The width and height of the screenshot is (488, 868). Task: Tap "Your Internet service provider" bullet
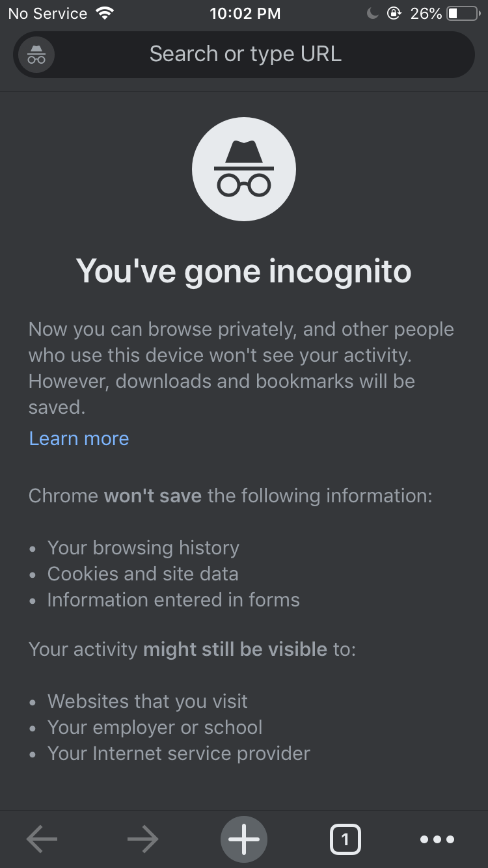click(178, 753)
